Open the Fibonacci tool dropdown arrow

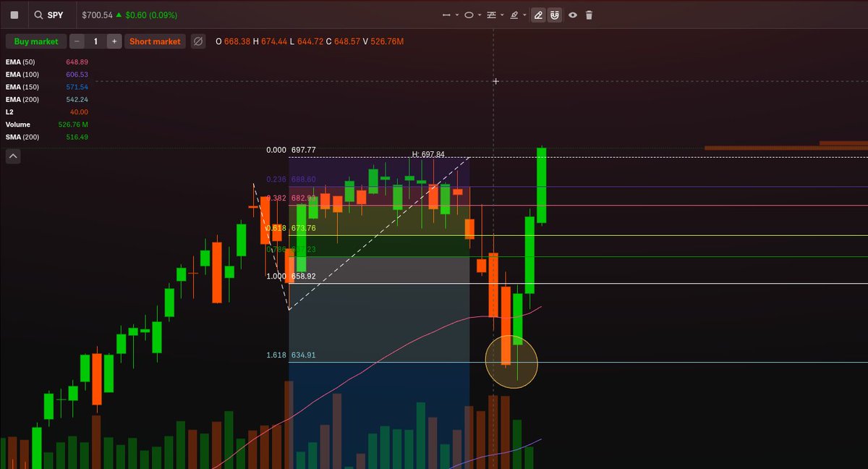click(x=502, y=14)
